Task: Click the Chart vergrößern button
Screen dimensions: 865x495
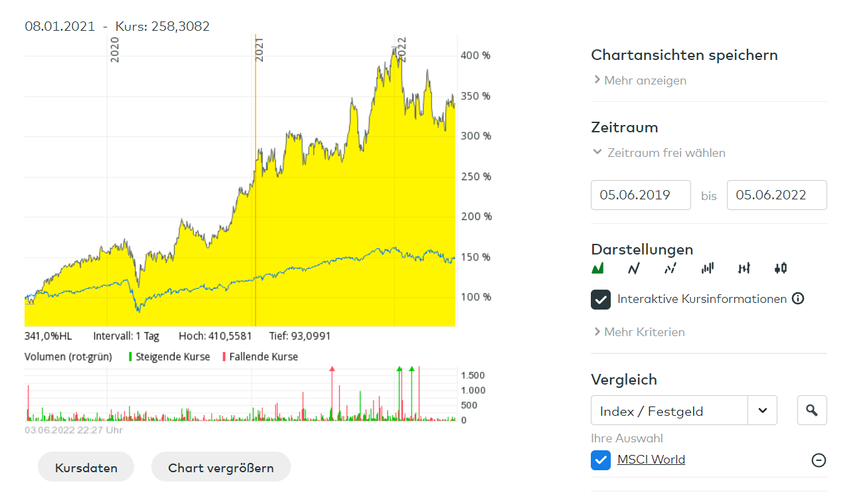Action: click(x=220, y=467)
